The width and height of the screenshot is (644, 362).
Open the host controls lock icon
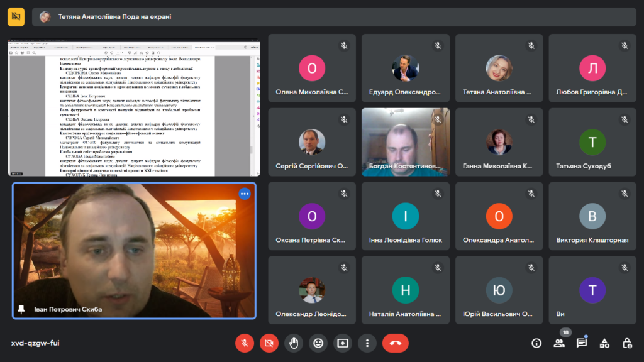tap(627, 343)
